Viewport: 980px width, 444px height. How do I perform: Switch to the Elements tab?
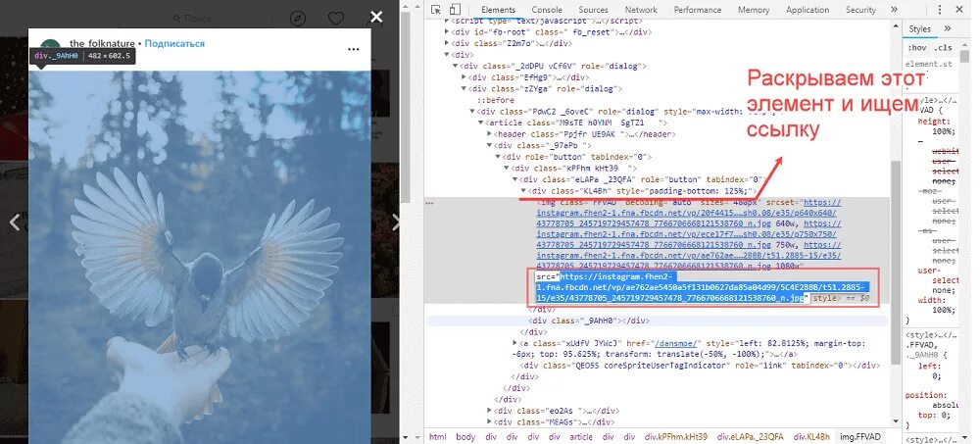pyautogui.click(x=498, y=10)
